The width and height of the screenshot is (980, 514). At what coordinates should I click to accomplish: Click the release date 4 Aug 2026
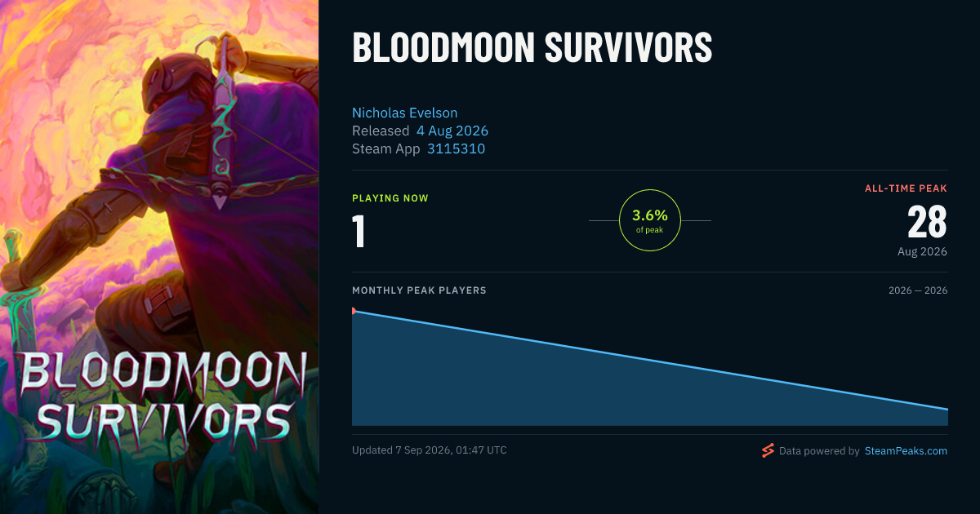(x=452, y=131)
